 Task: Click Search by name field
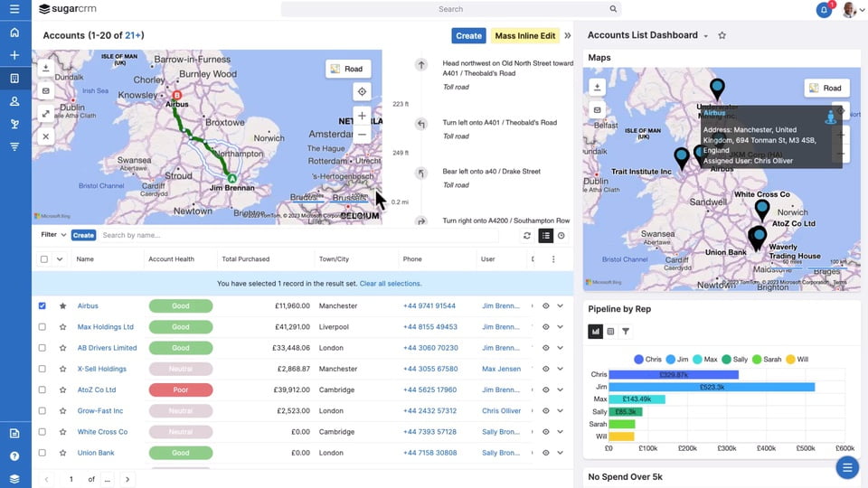[x=299, y=235]
